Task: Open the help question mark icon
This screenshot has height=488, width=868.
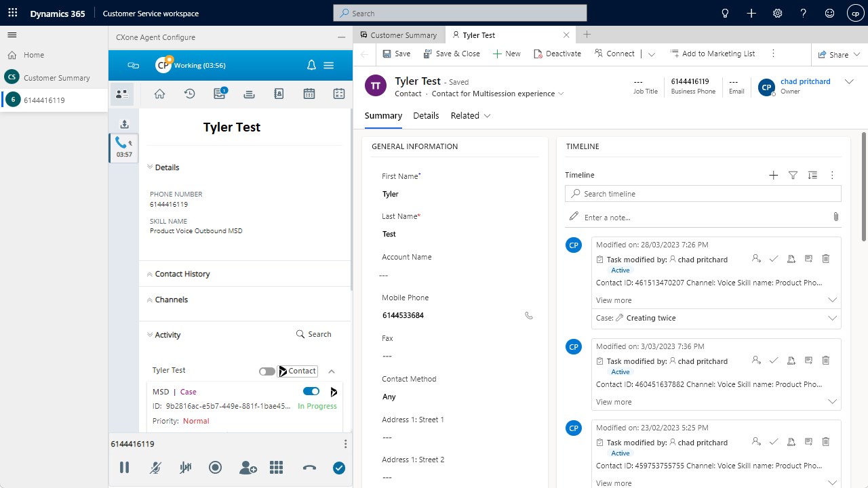Action: click(804, 13)
